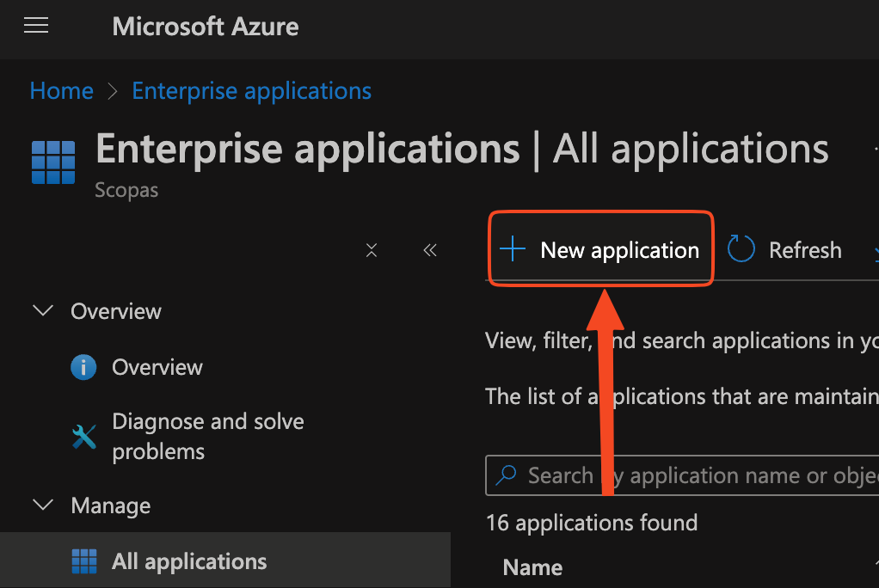This screenshot has height=588, width=879.
Task: Click the Microsoft Azure title
Action: pos(206,27)
